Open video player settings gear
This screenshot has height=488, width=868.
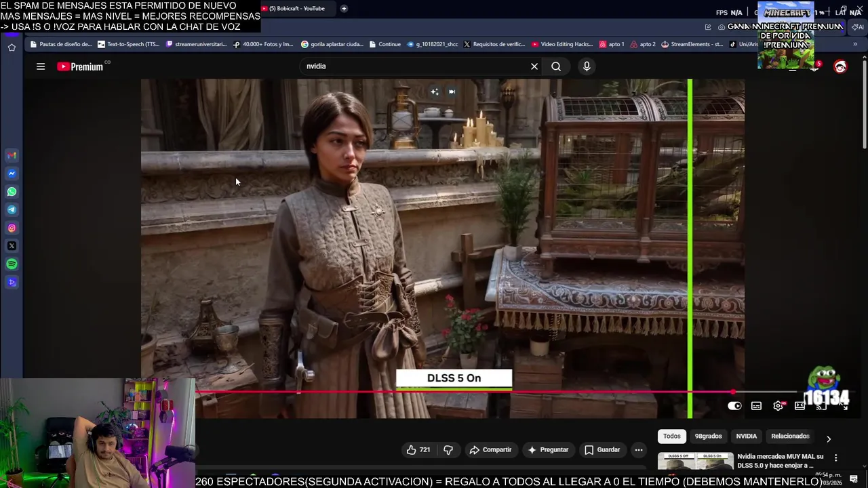point(778,406)
